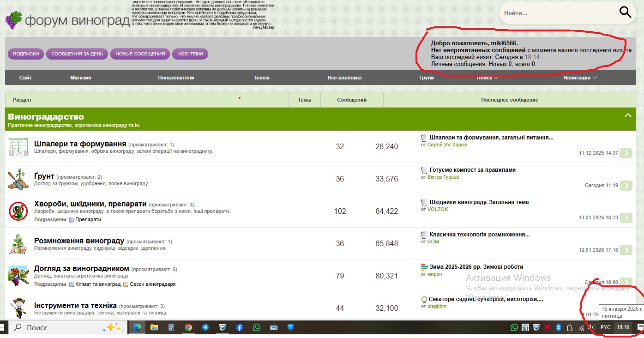
Task: Click the Хвороби, шкідники, препарати forum icon
Action: [18, 211]
